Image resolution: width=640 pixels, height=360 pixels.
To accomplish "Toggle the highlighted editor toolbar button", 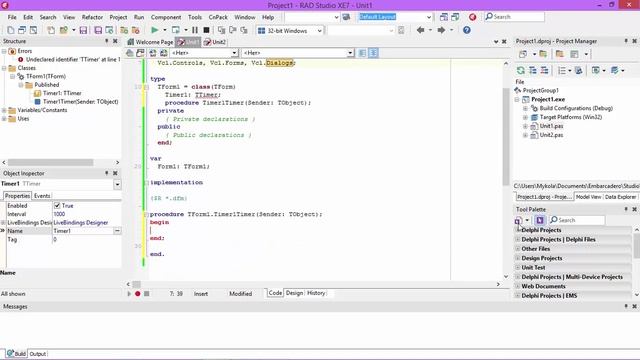I will pyautogui.click(x=373, y=53).
